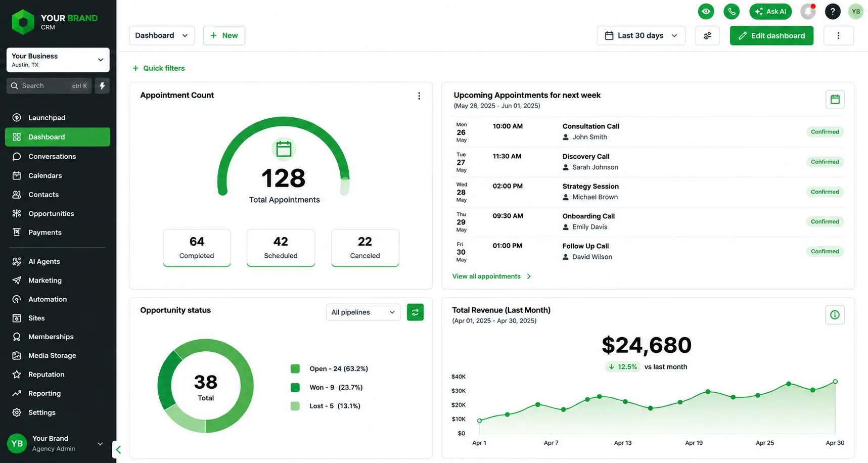Click the Consultation Call appointment row
Screen dimensions: 868x463
(x=648, y=132)
